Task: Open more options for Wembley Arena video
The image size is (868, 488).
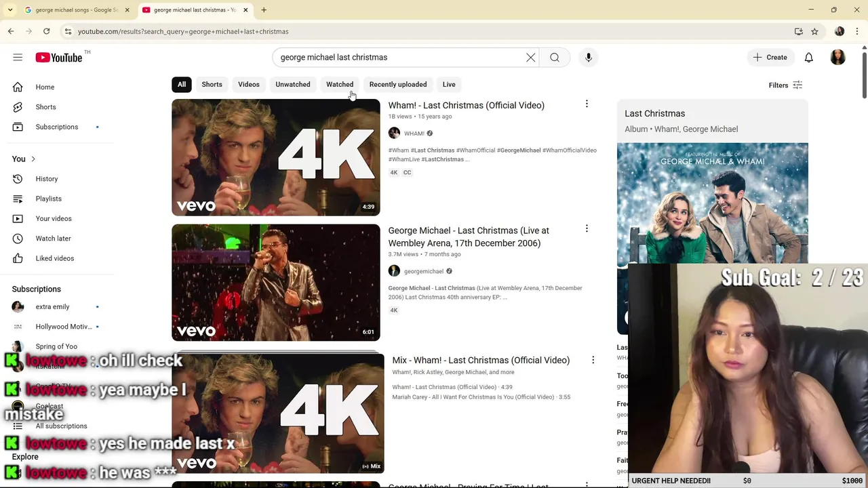Action: point(587,228)
